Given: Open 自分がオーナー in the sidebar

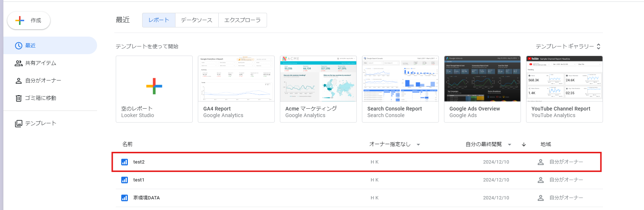Looking at the screenshot, I should tap(50, 80).
